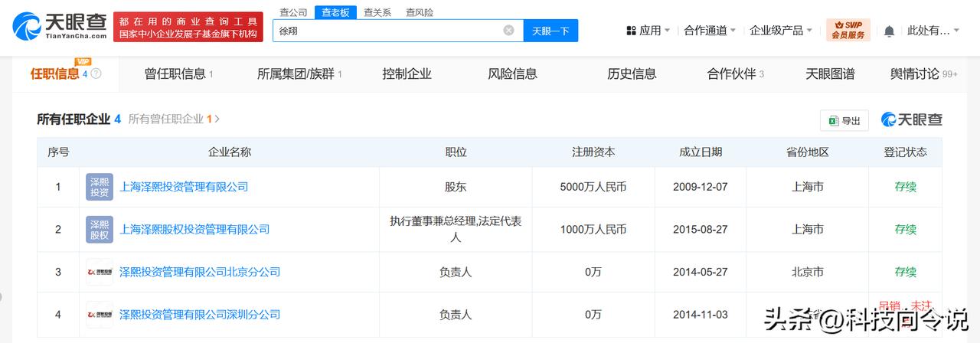Image resolution: width=980 pixels, height=343 pixels.
Task: Click the date 2015-08-27 cell
Action: [701, 230]
